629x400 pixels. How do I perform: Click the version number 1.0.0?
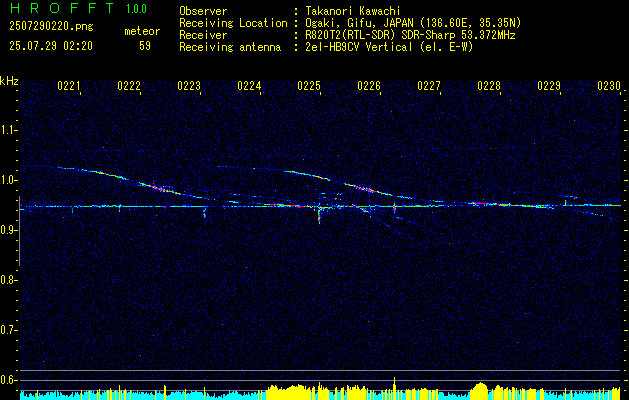pos(136,9)
